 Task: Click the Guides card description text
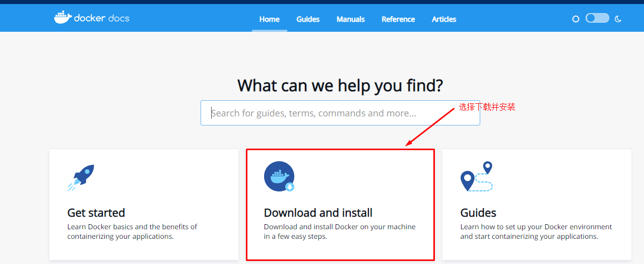click(x=536, y=232)
